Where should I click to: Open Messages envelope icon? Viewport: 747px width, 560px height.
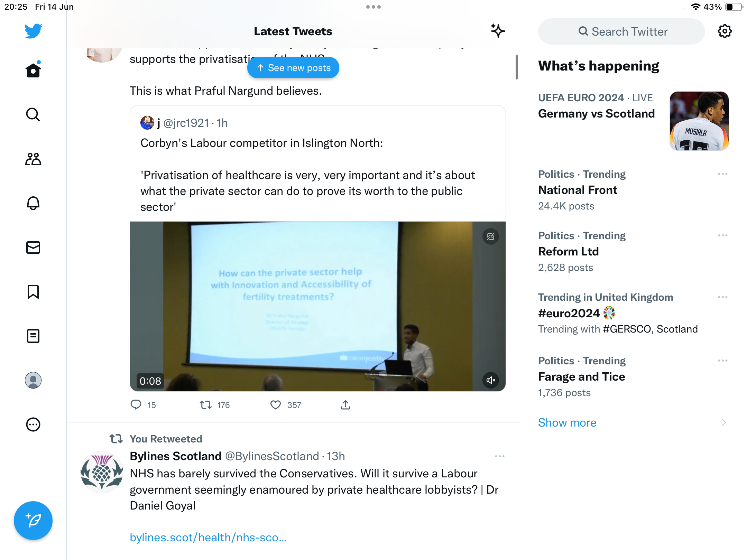(33, 248)
